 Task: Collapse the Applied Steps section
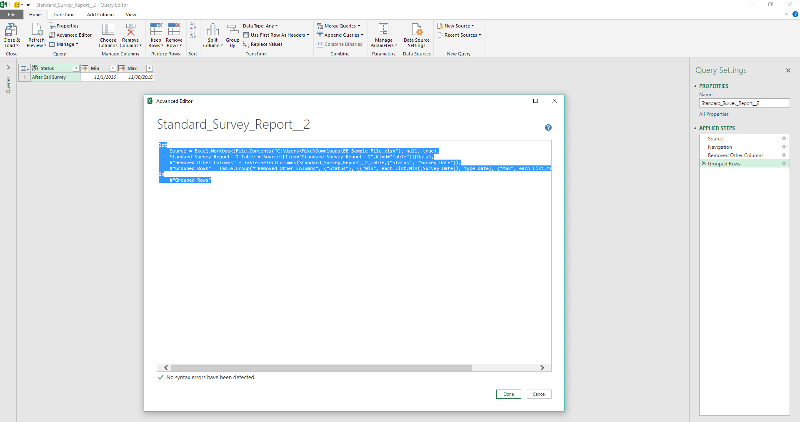pyautogui.click(x=698, y=128)
